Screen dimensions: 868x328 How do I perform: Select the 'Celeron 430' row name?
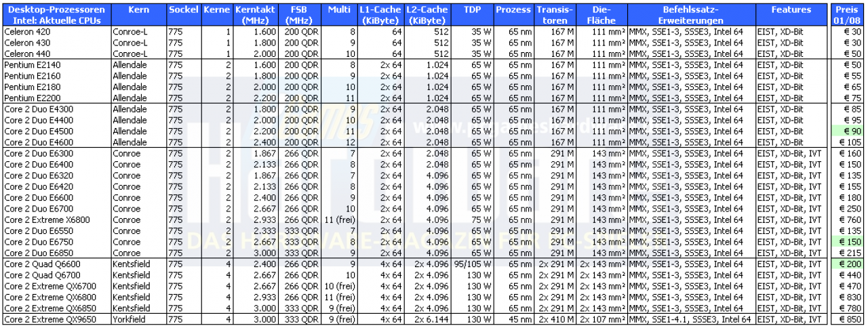coord(57,43)
